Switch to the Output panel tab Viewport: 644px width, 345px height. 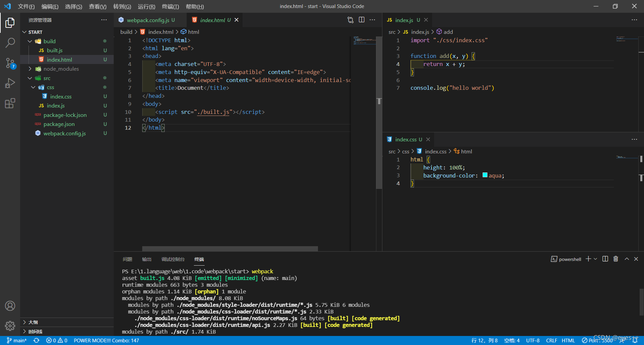click(x=147, y=259)
